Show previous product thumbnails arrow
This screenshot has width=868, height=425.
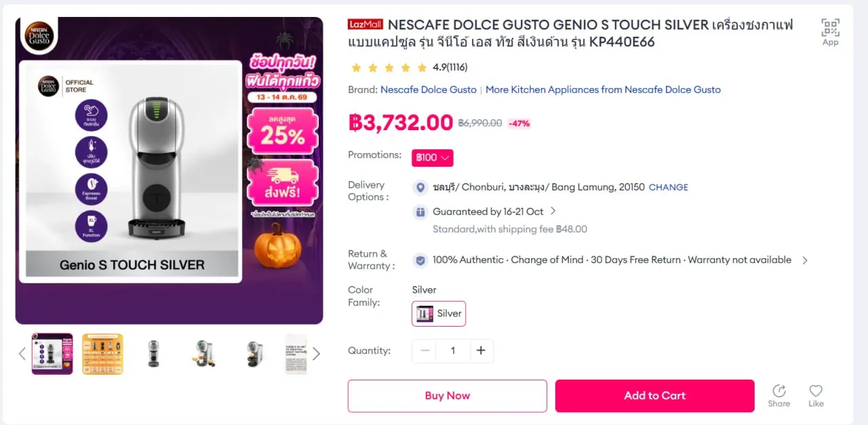tap(22, 354)
